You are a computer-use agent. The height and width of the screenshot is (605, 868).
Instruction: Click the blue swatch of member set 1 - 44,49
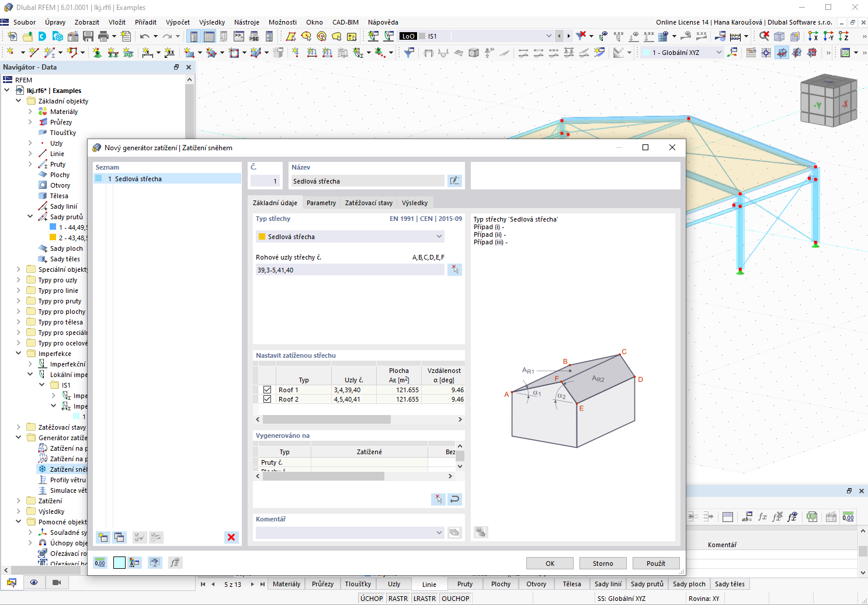pos(53,227)
